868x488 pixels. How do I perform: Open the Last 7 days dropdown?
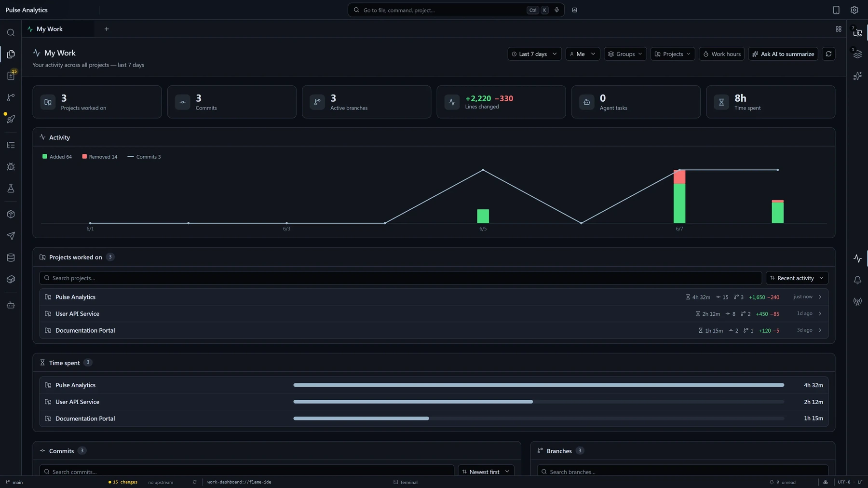(534, 54)
